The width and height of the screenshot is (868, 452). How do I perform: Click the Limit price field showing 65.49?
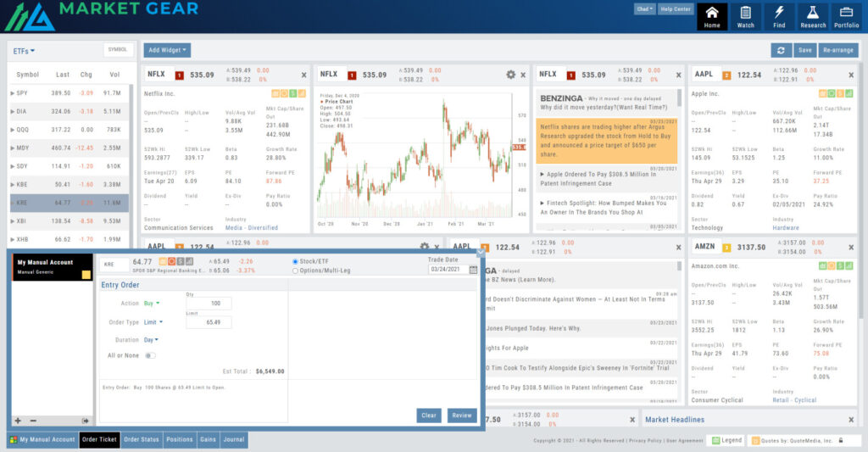(209, 322)
